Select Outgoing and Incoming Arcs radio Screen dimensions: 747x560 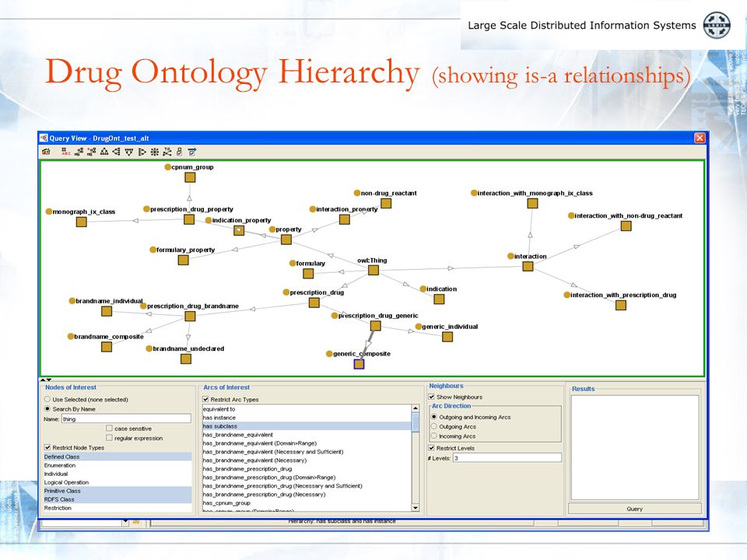(x=434, y=417)
